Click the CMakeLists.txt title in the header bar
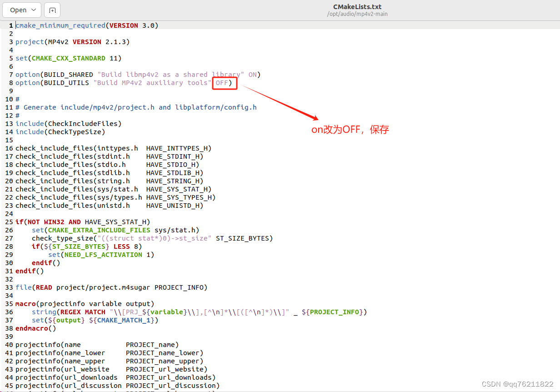 pyautogui.click(x=357, y=6)
